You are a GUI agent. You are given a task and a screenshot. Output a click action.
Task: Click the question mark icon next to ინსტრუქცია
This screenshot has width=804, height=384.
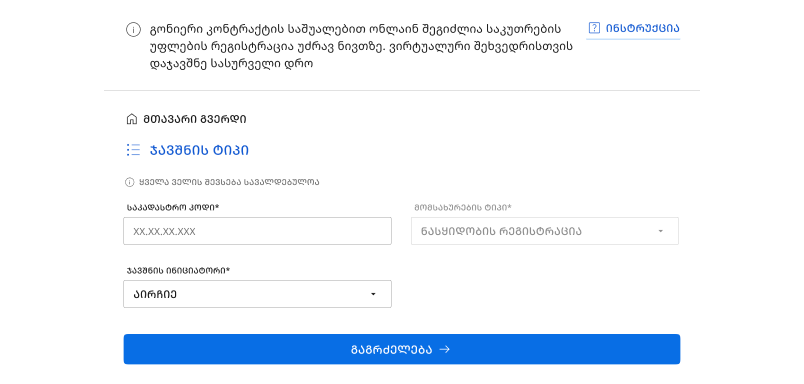click(x=594, y=28)
